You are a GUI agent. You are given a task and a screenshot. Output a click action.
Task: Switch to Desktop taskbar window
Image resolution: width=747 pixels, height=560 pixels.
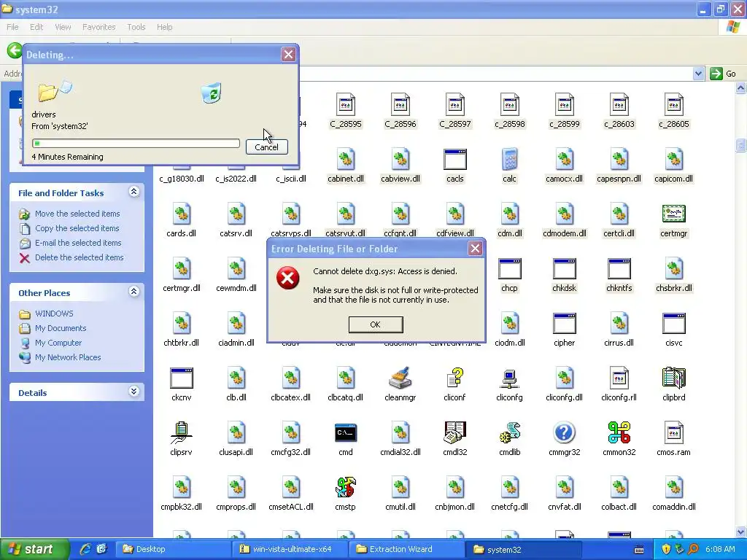point(173,549)
